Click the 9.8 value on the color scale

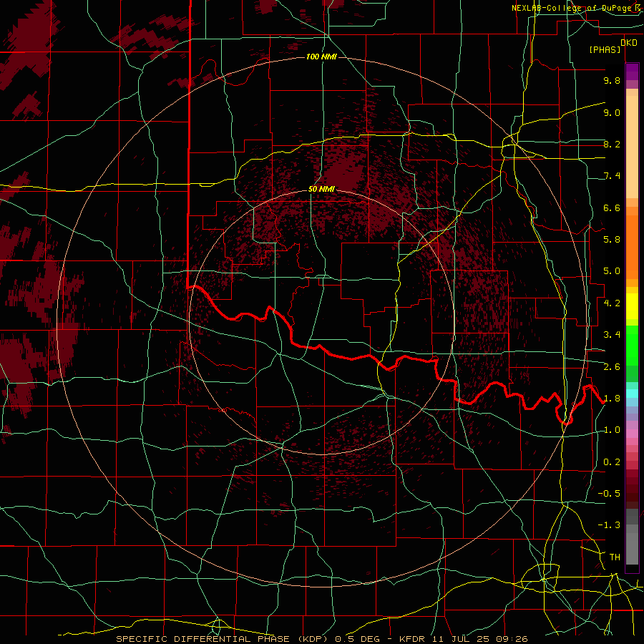pos(612,80)
